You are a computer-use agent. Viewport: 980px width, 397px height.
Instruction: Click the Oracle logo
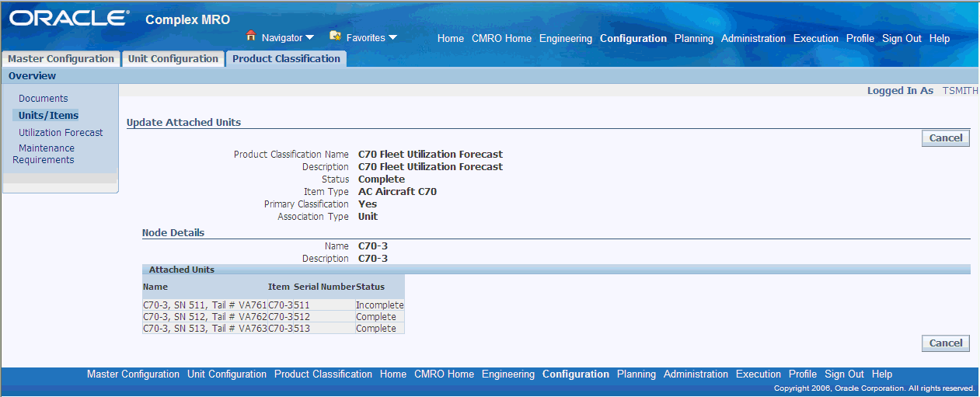point(68,19)
